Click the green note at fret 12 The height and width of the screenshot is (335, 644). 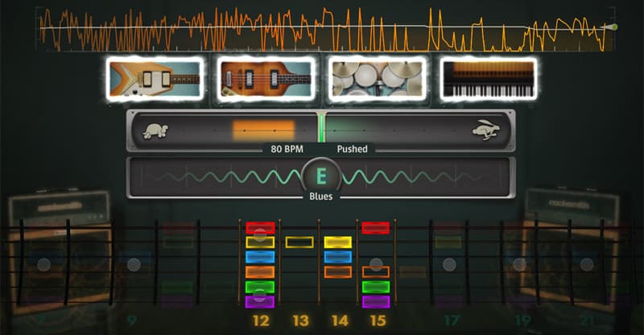pyautogui.click(x=260, y=287)
